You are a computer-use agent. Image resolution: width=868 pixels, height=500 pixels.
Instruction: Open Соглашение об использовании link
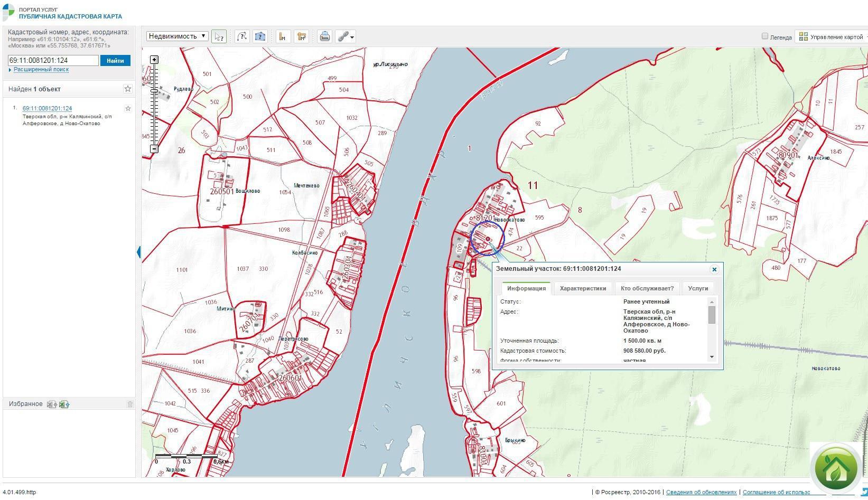click(776, 492)
